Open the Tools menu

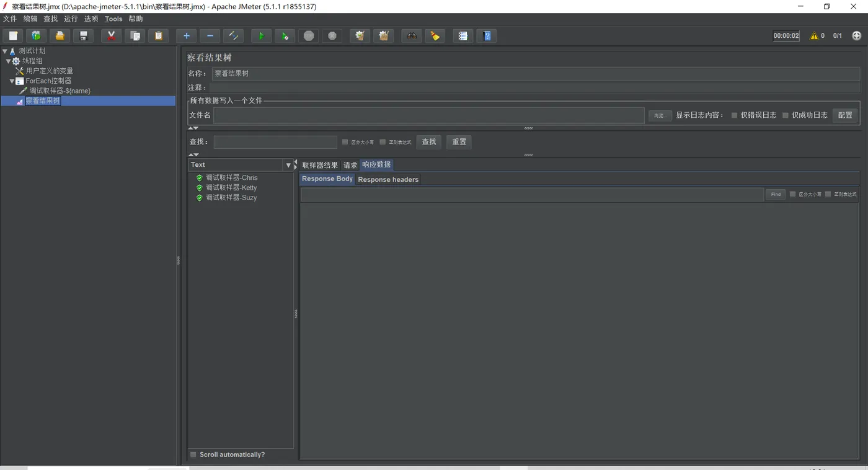click(113, 19)
